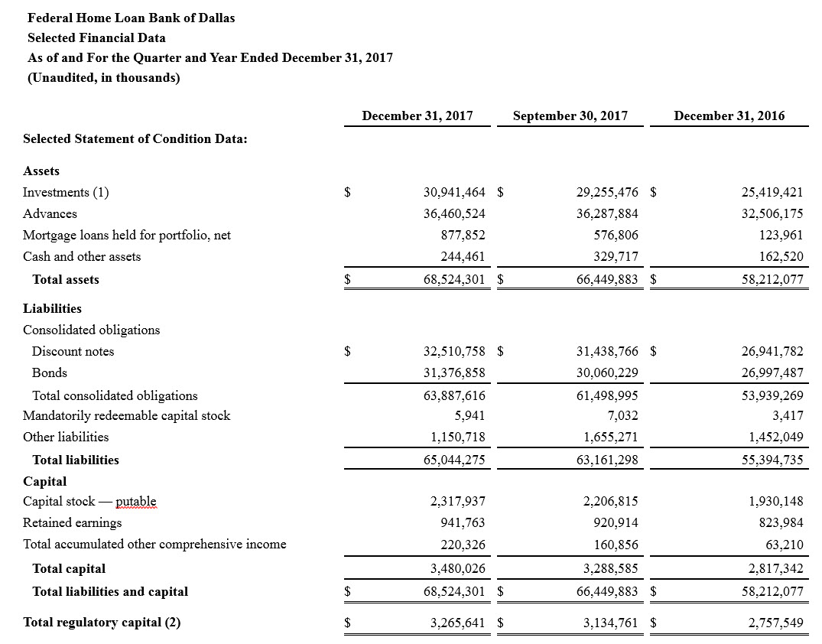Image resolution: width=822 pixels, height=644 pixels.
Task: Click Advances value 32,506,175
Action: click(772, 214)
